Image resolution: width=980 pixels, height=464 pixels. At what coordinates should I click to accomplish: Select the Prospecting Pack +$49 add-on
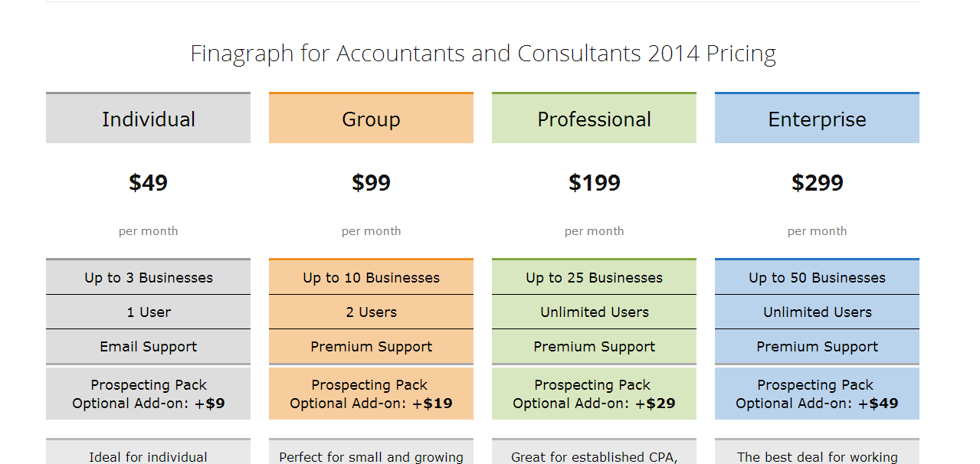point(817,394)
